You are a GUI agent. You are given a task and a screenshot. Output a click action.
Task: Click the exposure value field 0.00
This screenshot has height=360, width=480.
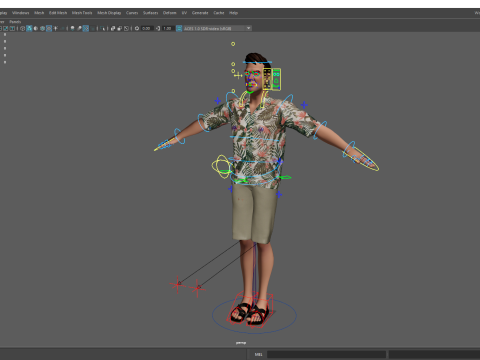click(147, 28)
